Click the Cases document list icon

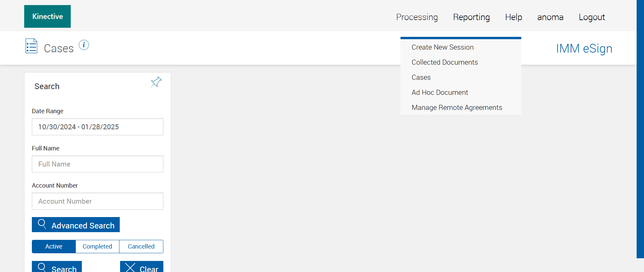pos(32,46)
